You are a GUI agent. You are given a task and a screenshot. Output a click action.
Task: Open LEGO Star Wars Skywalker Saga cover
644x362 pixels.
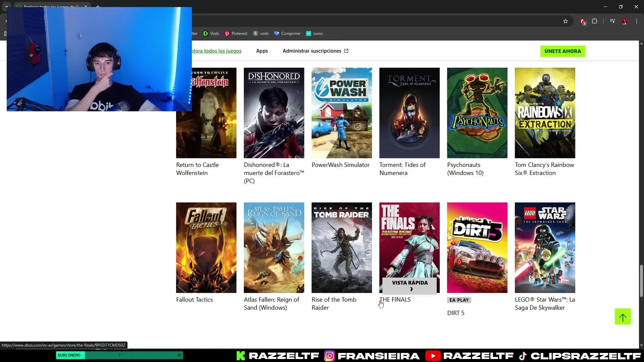[545, 248]
